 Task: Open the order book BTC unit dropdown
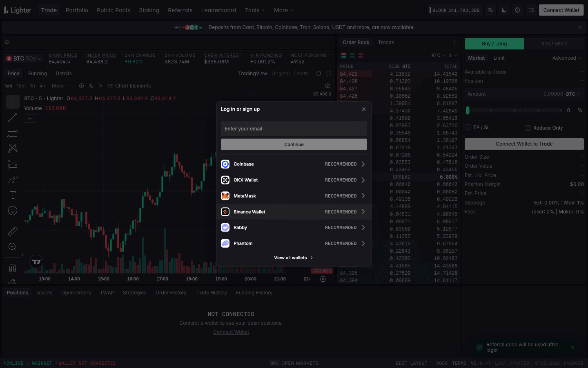[438, 56]
